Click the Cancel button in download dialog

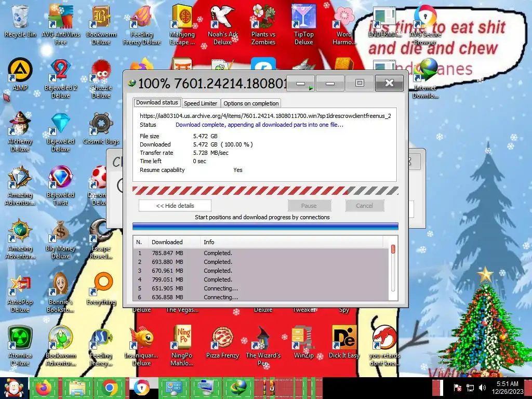point(364,206)
